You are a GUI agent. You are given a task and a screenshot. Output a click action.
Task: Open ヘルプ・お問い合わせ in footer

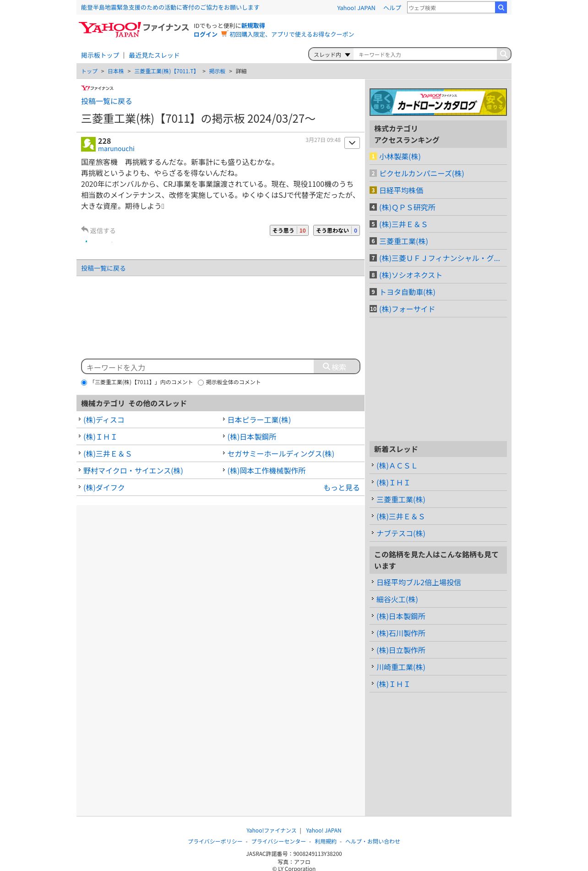click(x=373, y=842)
